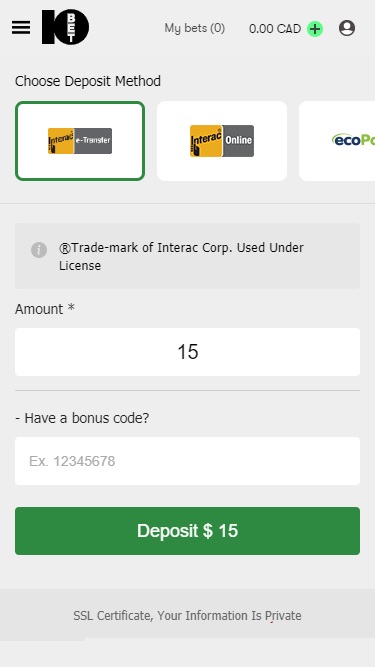Select Interac e-Transfer deposit method
Viewport: 375px width, 667px height.
(80, 141)
